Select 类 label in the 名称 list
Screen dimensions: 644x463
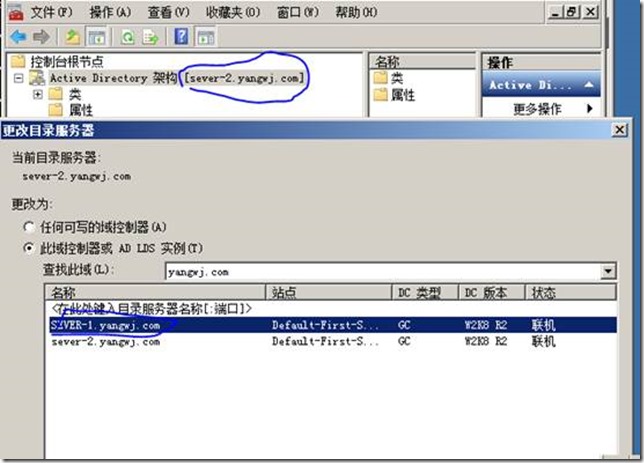[x=396, y=78]
